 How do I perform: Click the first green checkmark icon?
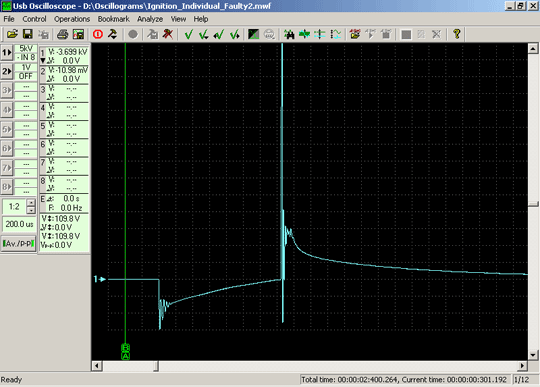pos(188,34)
